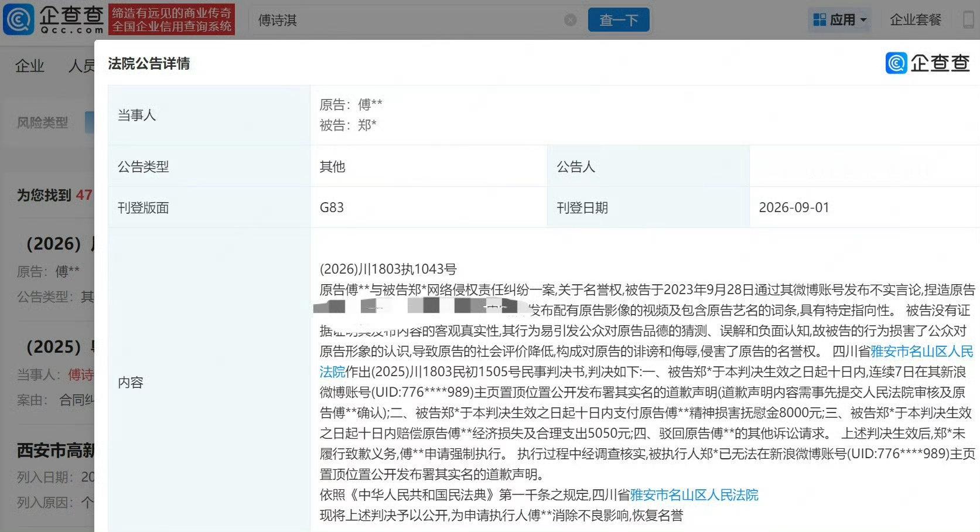Switch to the 企业 tab

tap(30, 66)
